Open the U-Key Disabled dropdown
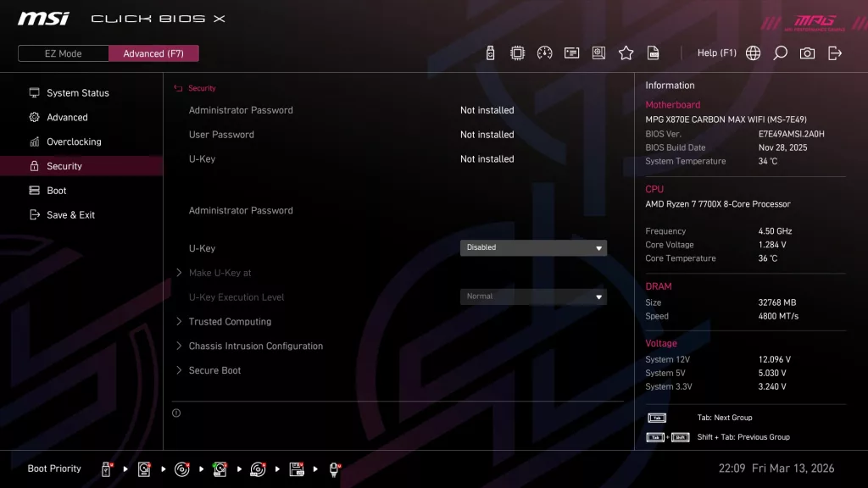The height and width of the screenshot is (488, 868). click(533, 247)
